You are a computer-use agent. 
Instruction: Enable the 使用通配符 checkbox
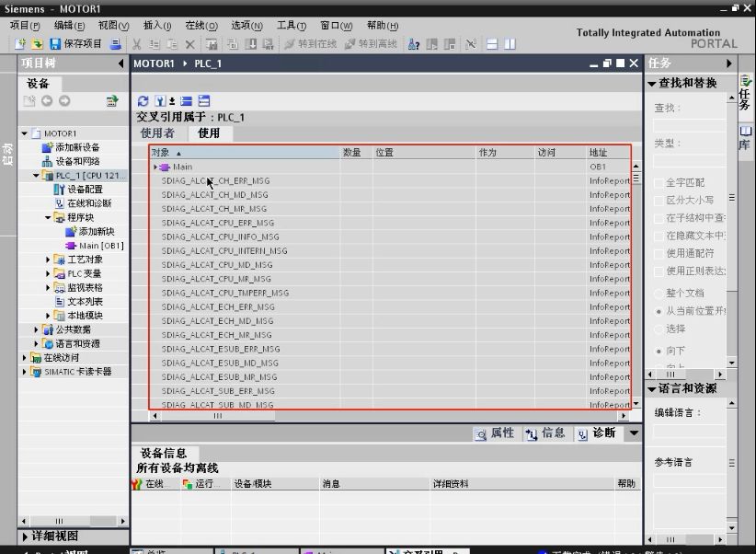(659, 253)
